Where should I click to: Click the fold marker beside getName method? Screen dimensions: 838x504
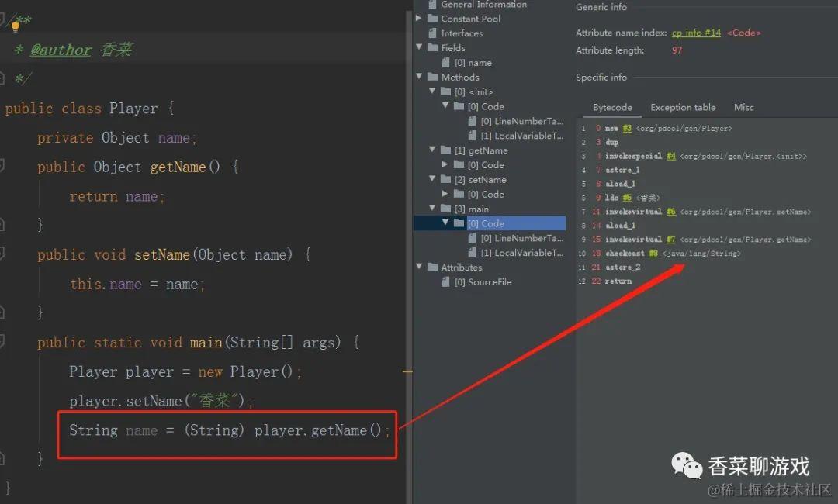(2, 166)
